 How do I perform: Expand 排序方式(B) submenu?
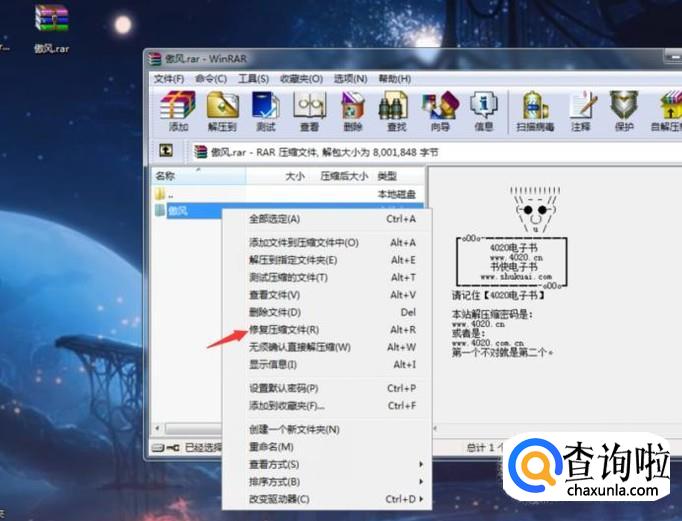(x=327, y=481)
